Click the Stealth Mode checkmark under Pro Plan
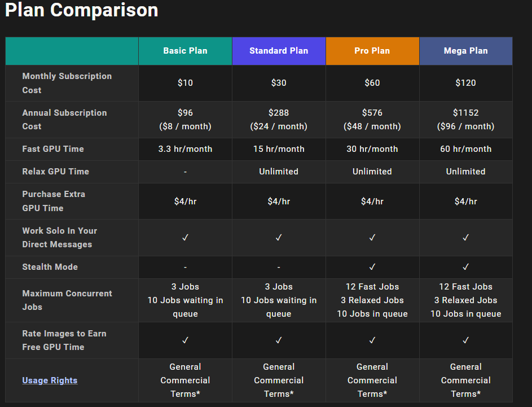Screen dimensions: 532x407 (x=372, y=267)
